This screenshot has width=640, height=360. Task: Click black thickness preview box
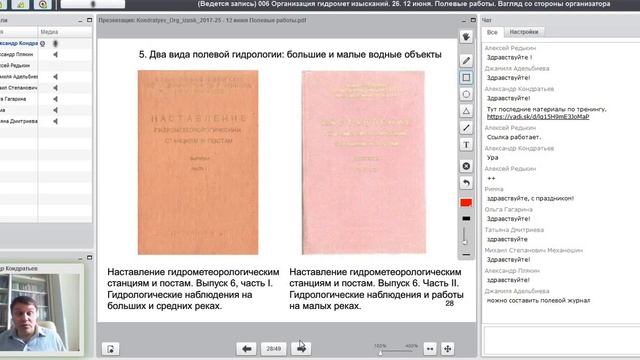click(x=466, y=219)
